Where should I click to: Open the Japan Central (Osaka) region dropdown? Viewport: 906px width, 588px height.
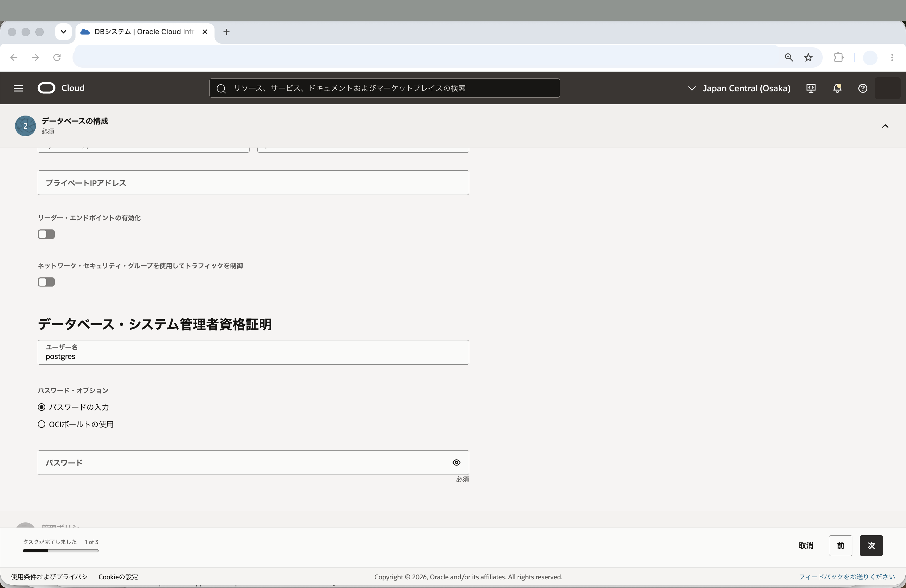click(739, 88)
